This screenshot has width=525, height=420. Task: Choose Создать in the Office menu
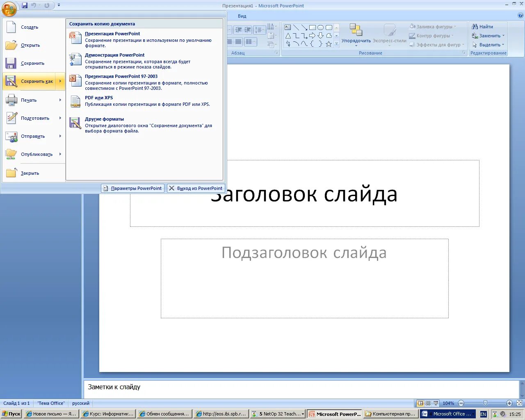pyautogui.click(x=34, y=27)
